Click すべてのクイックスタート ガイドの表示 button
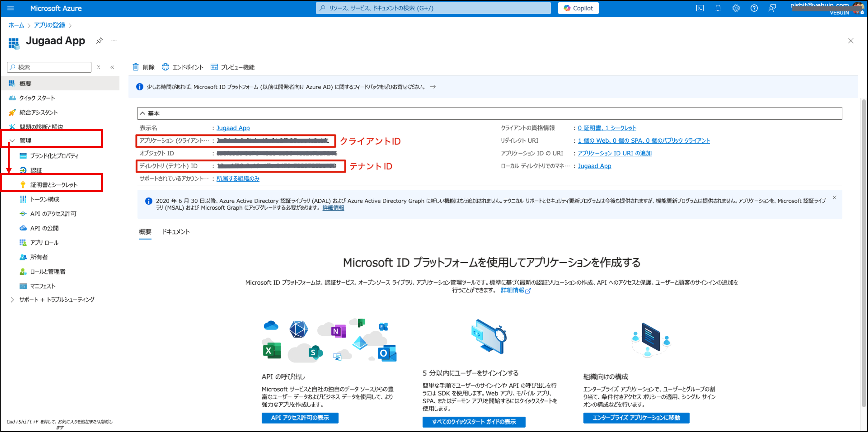Viewport: 868px width, 432px height. [x=474, y=422]
